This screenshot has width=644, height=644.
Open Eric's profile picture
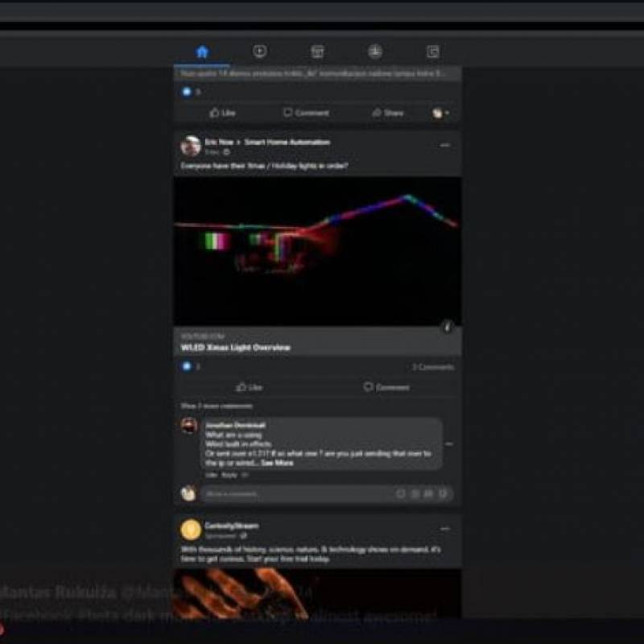pos(191,146)
